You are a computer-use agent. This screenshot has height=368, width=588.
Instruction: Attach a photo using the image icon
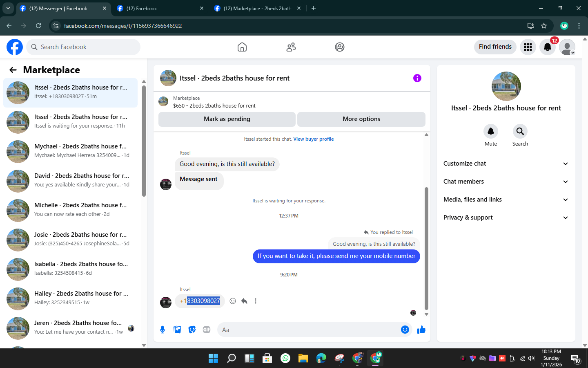(x=177, y=330)
